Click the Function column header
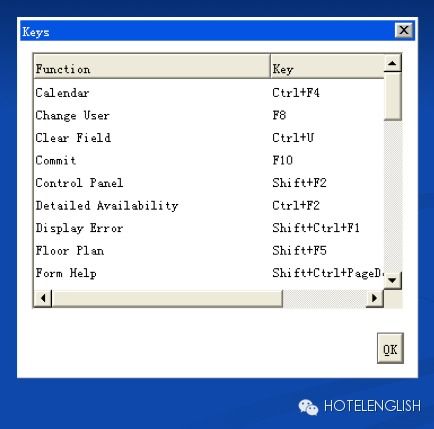The width and height of the screenshot is (434, 429). (152, 69)
